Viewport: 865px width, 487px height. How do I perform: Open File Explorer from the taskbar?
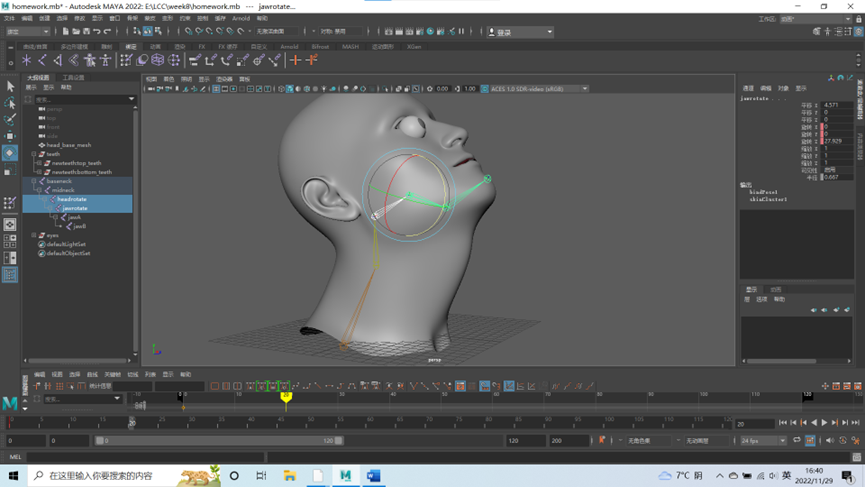point(290,475)
